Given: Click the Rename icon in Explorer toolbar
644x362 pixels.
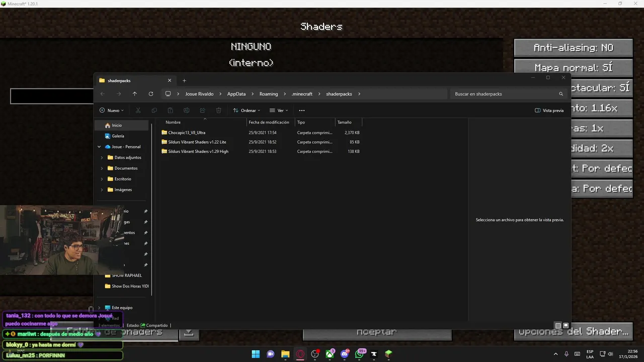Looking at the screenshot, I should pos(186,110).
